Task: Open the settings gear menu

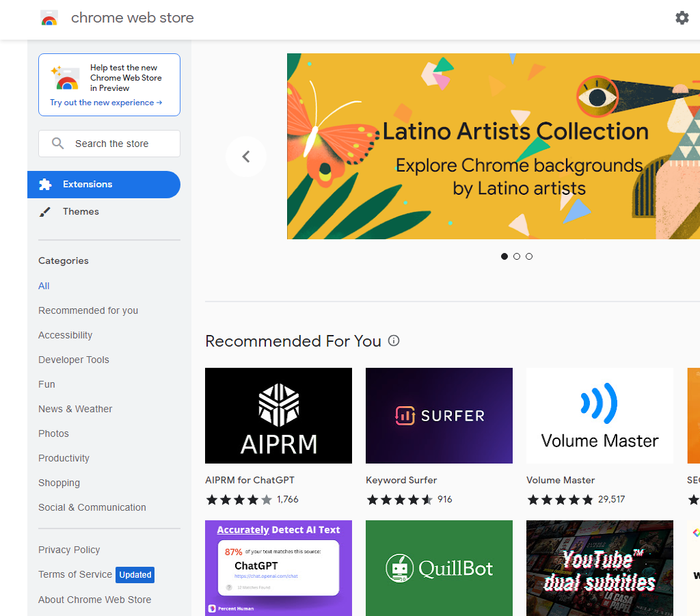Action: coord(682,18)
